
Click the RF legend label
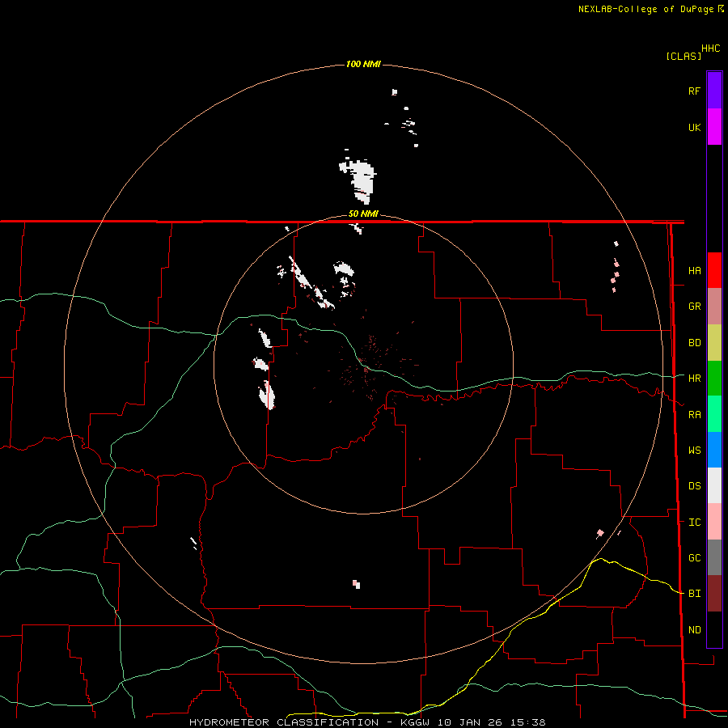coord(694,91)
